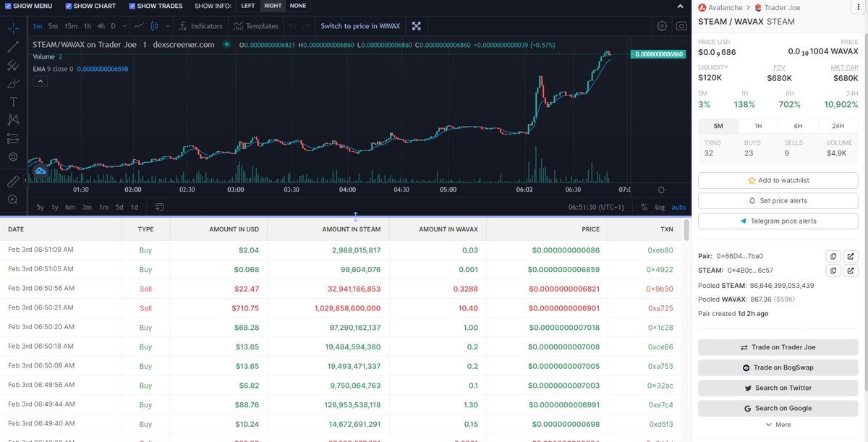
Task: Open indicator Templates menu
Action: coord(256,26)
